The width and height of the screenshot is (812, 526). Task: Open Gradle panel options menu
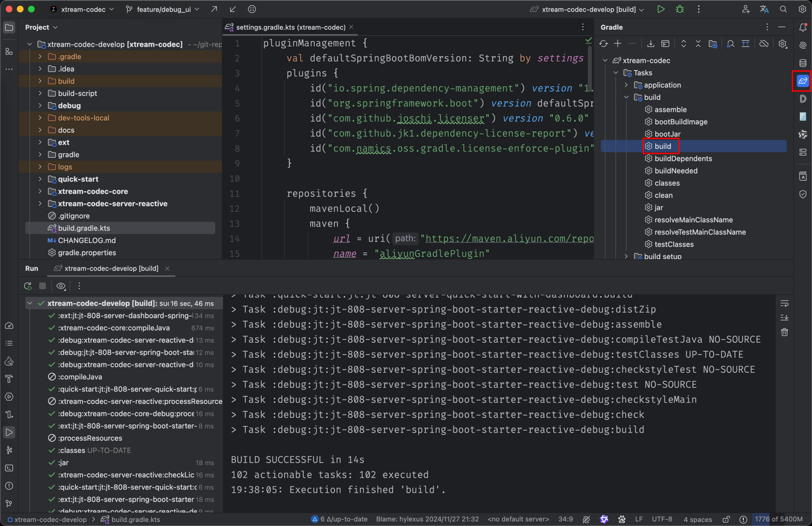(767, 27)
